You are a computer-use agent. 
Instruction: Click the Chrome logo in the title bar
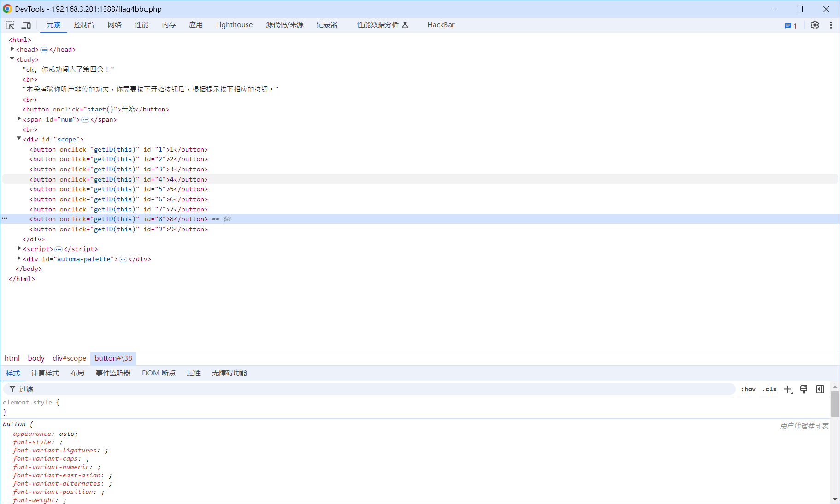7,9
